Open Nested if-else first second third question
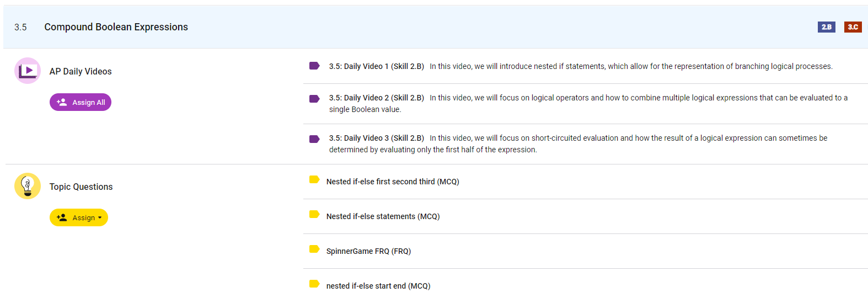This screenshot has height=303, width=868. (x=392, y=182)
